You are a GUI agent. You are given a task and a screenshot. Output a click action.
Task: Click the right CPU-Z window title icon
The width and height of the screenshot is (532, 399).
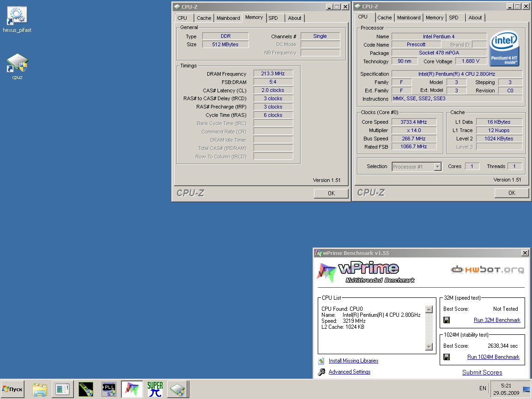(357, 6)
